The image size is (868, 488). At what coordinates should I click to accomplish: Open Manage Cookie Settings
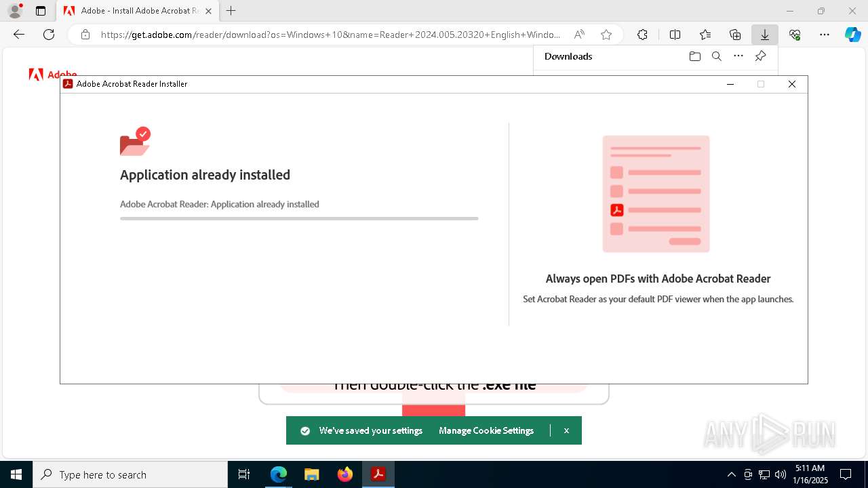pos(486,430)
